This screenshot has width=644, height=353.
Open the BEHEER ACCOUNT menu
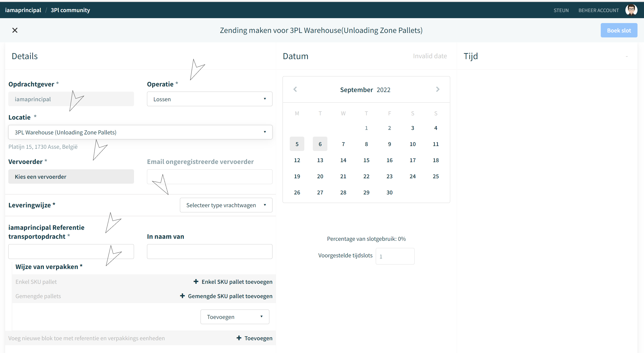pos(599,10)
